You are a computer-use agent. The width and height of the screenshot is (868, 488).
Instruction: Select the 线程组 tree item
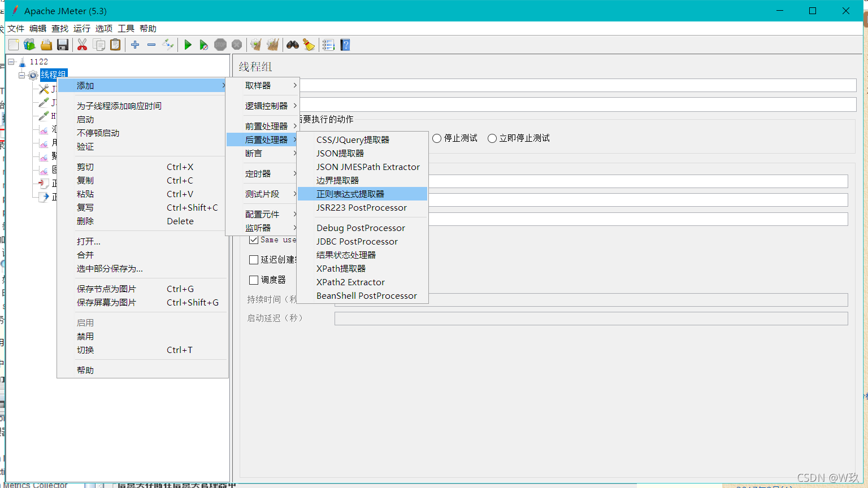point(54,75)
